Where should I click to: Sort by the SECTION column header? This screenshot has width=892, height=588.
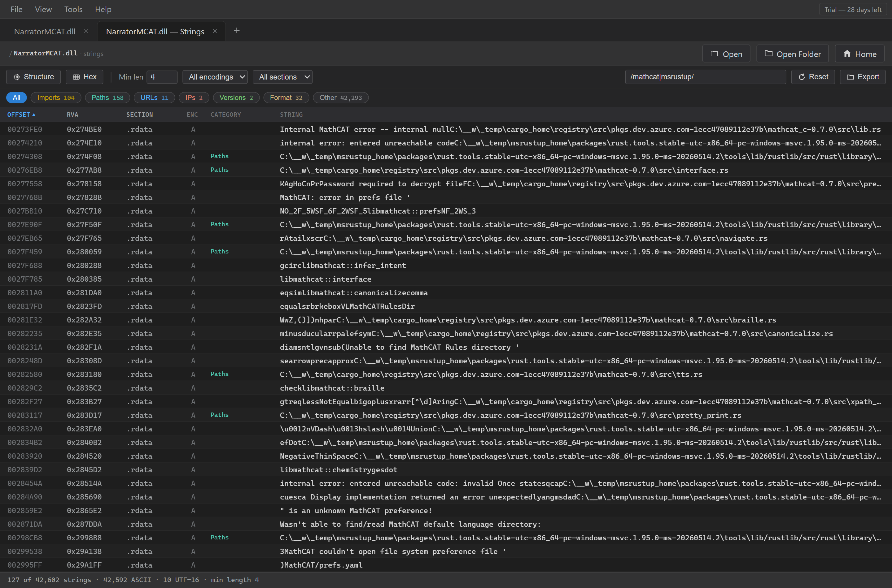pyautogui.click(x=140, y=115)
